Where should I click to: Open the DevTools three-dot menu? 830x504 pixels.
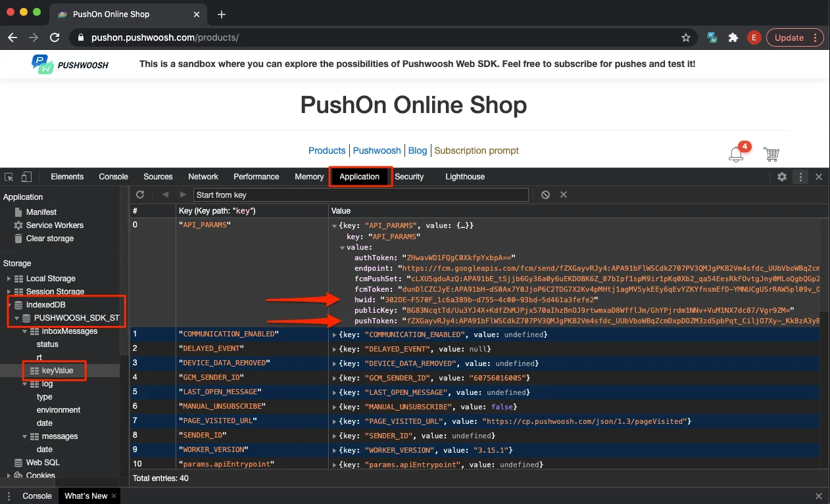pos(800,176)
